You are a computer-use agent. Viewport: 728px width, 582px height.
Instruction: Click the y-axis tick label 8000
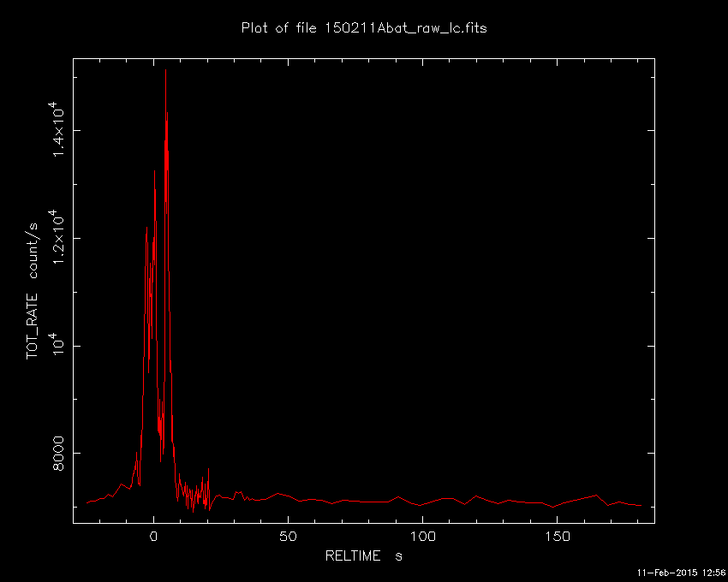pyautogui.click(x=58, y=454)
